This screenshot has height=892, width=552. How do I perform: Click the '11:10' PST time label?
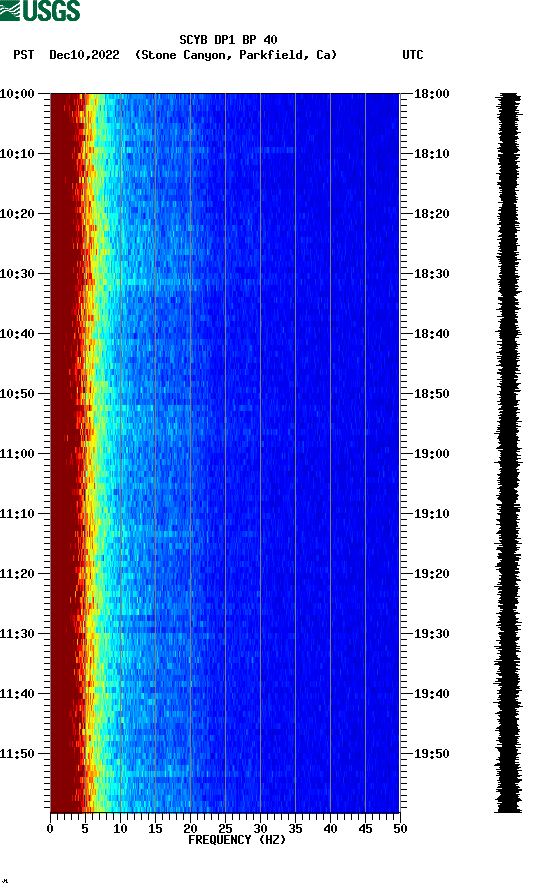17,514
